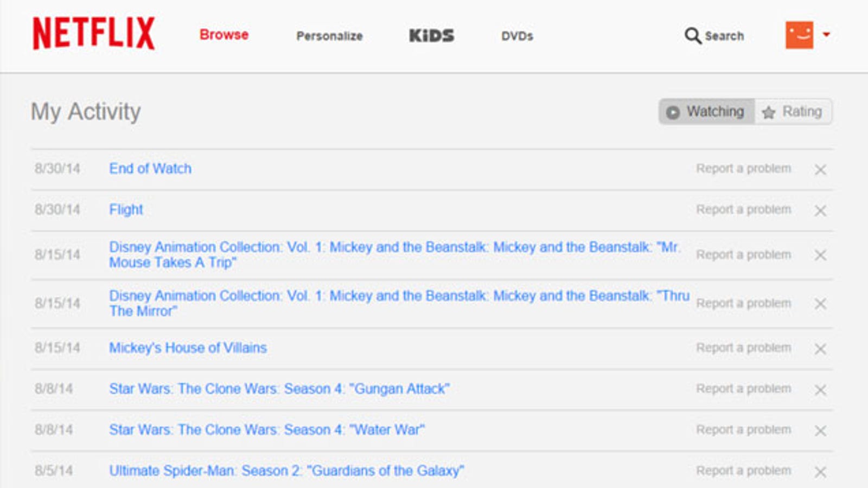This screenshot has width=868, height=488.
Task: Switch to the Watching view
Action: tap(706, 112)
